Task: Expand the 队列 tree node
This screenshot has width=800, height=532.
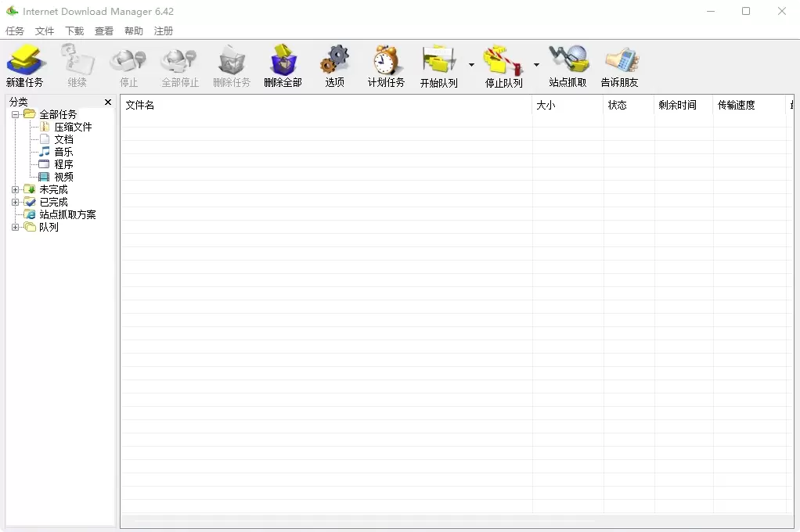Action: [16, 227]
